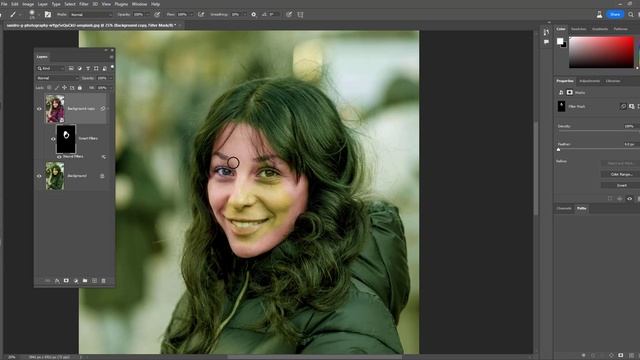
Task: Open the Image menu
Action: (28, 4)
